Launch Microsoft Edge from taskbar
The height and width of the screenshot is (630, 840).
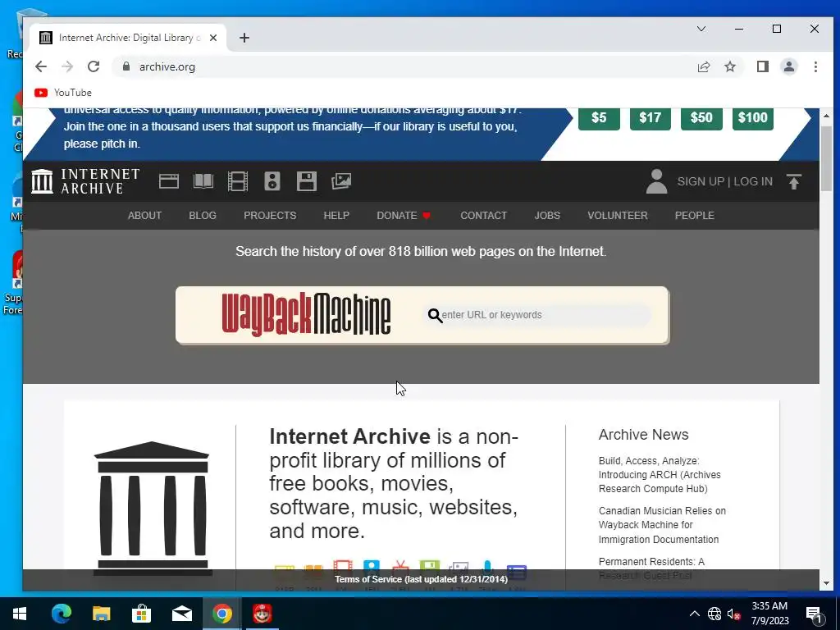(x=61, y=614)
